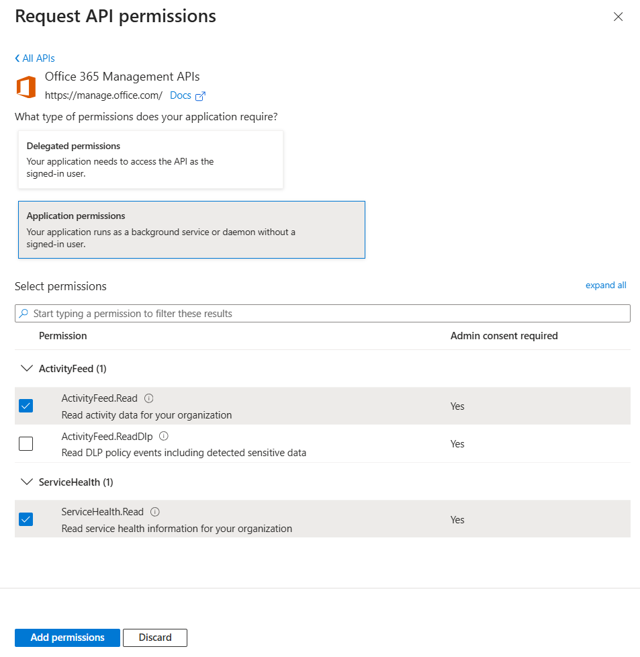
Task: Close the Request API permissions panel
Action: pos(617,17)
